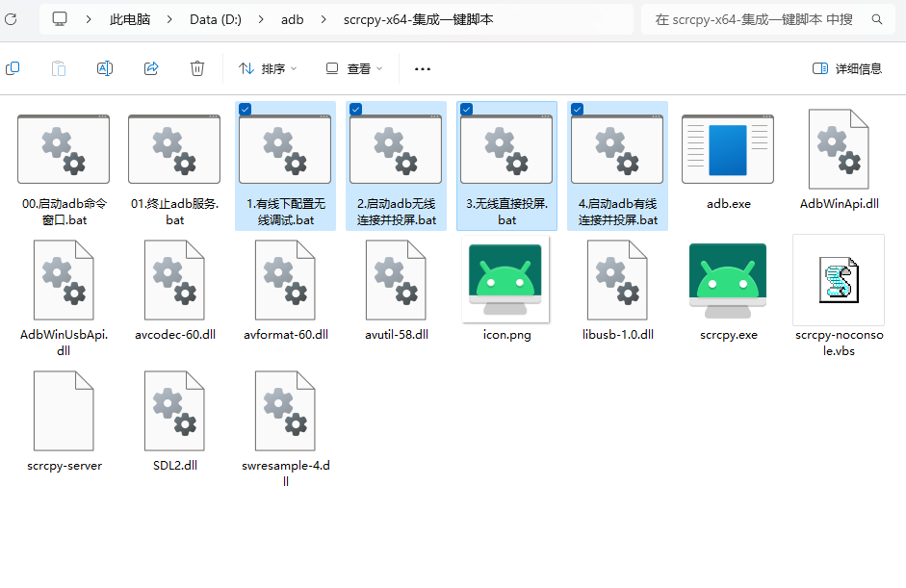Uncheck the 1.有线下配置无线调试.bat checkbox

[245, 109]
